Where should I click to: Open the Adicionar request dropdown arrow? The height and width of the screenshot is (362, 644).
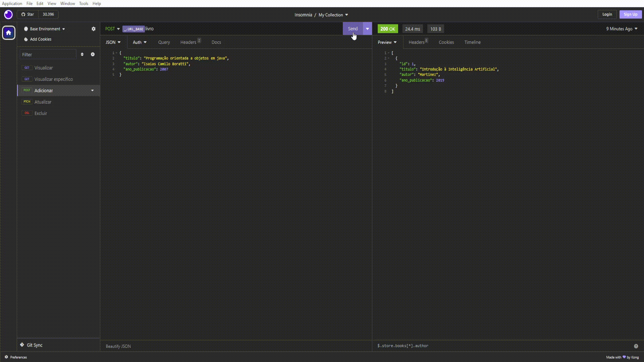pos(93,90)
